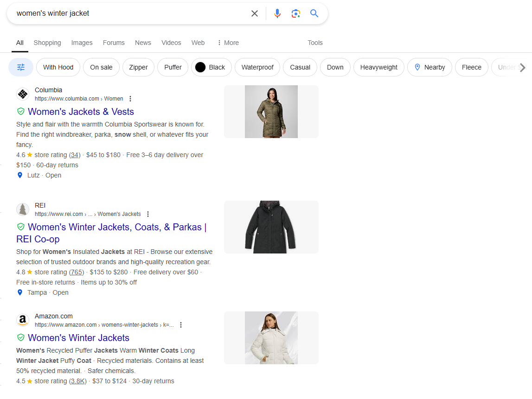
Task: Click green shield beside Amazon Women's Winter Jackets
Action: 21,338
